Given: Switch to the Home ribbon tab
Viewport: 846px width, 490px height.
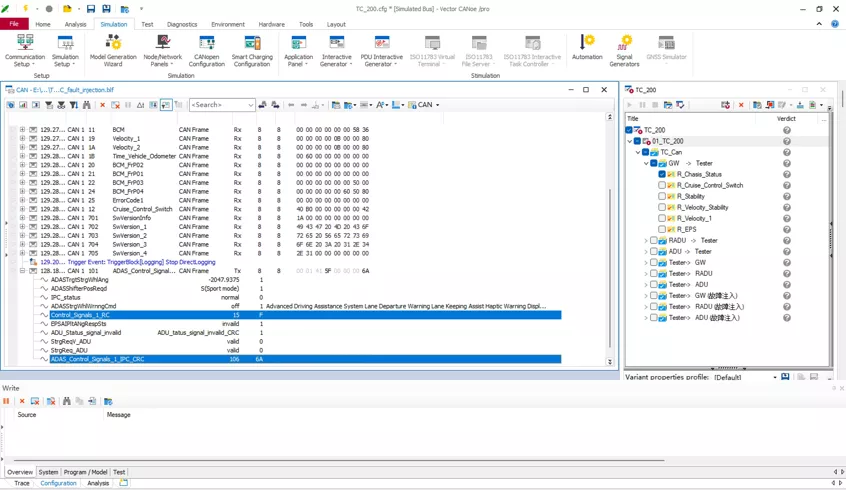Looking at the screenshot, I should [43, 24].
